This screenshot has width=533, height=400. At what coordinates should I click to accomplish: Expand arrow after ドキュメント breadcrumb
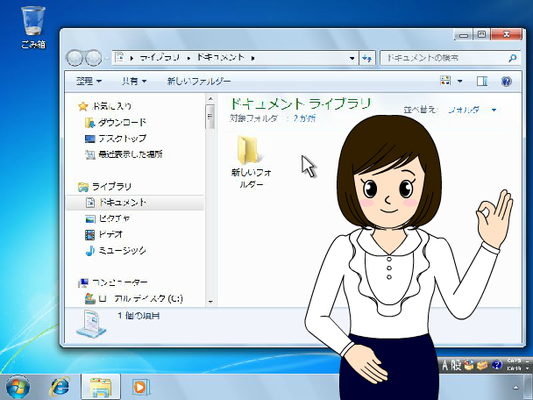tap(253, 58)
